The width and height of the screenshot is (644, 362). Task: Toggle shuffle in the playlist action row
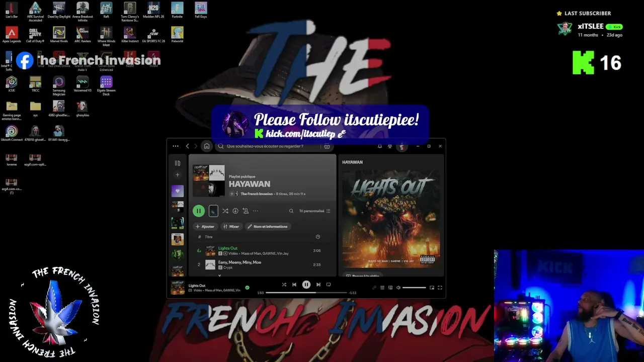[x=225, y=211]
